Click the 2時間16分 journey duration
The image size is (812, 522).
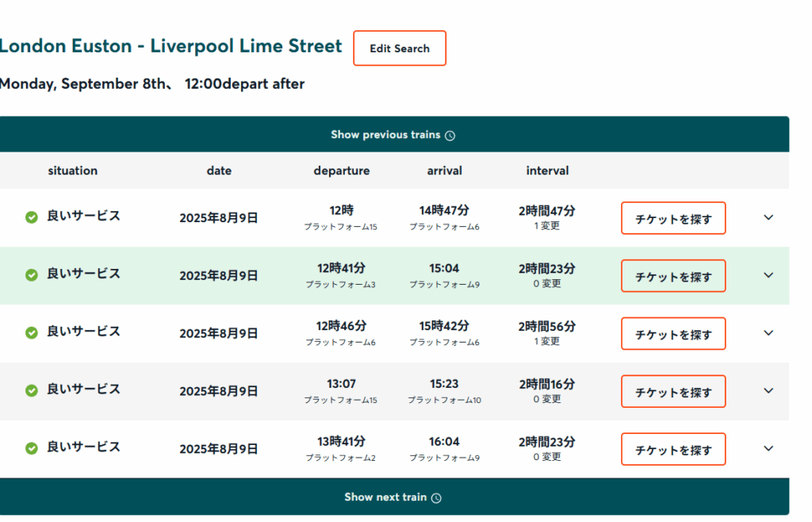point(547,384)
